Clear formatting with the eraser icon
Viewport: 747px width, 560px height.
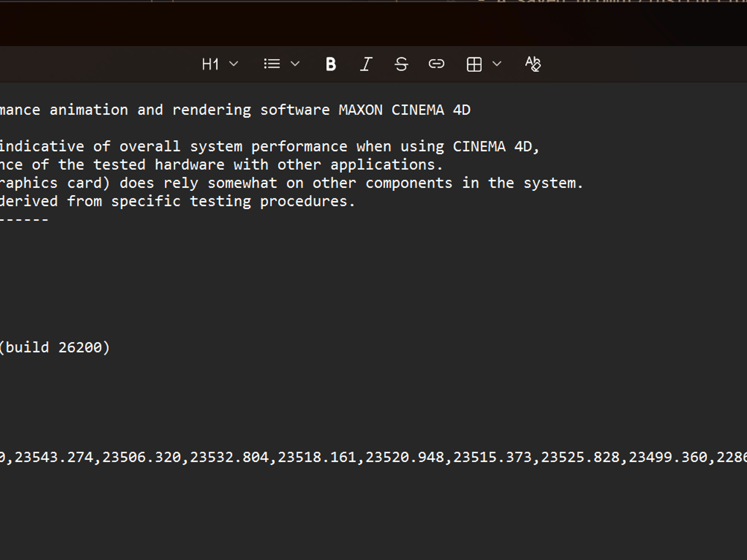[533, 64]
